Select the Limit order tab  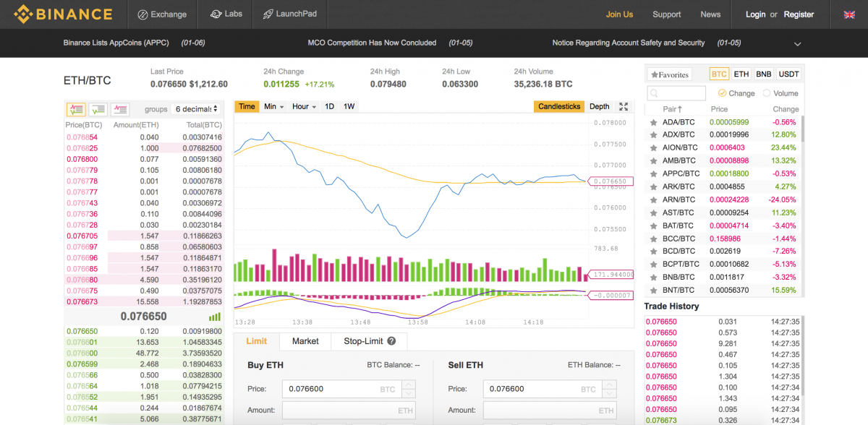click(257, 341)
